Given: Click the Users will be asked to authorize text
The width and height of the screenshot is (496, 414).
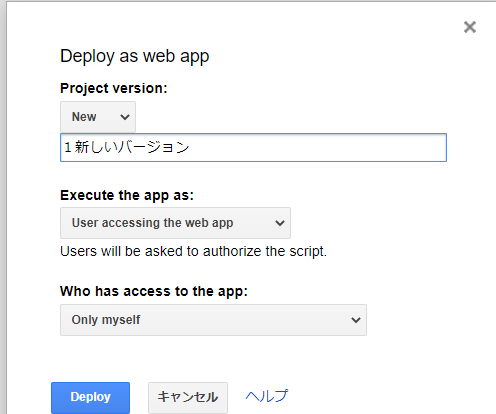Looking at the screenshot, I should click(193, 251).
